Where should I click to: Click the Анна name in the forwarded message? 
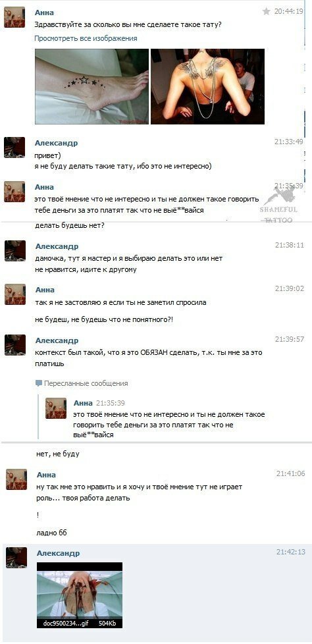[x=83, y=403]
